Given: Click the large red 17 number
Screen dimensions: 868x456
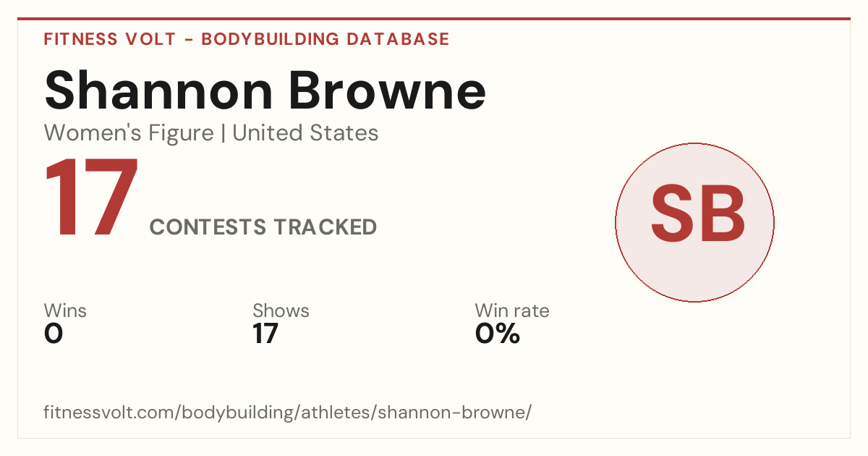Looking at the screenshot, I should coord(91,199).
